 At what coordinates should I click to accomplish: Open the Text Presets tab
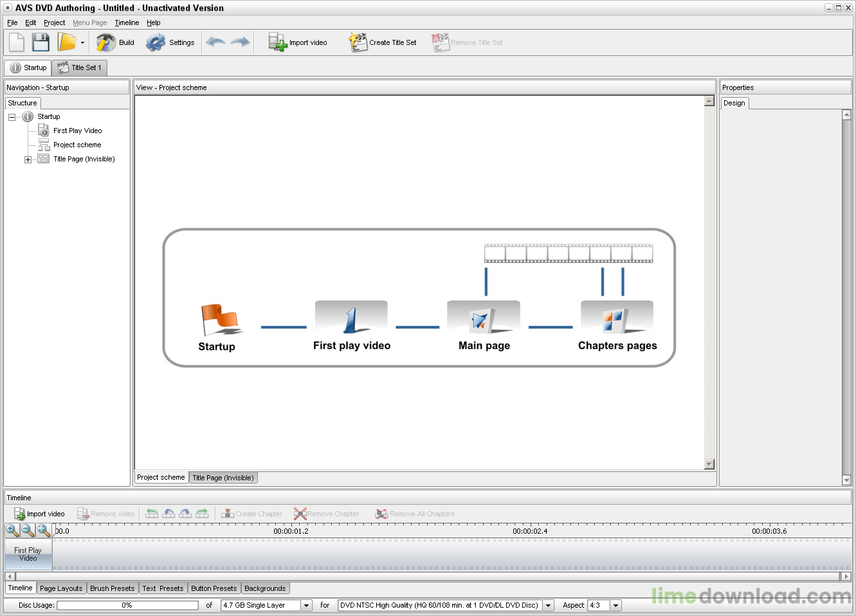click(x=163, y=588)
